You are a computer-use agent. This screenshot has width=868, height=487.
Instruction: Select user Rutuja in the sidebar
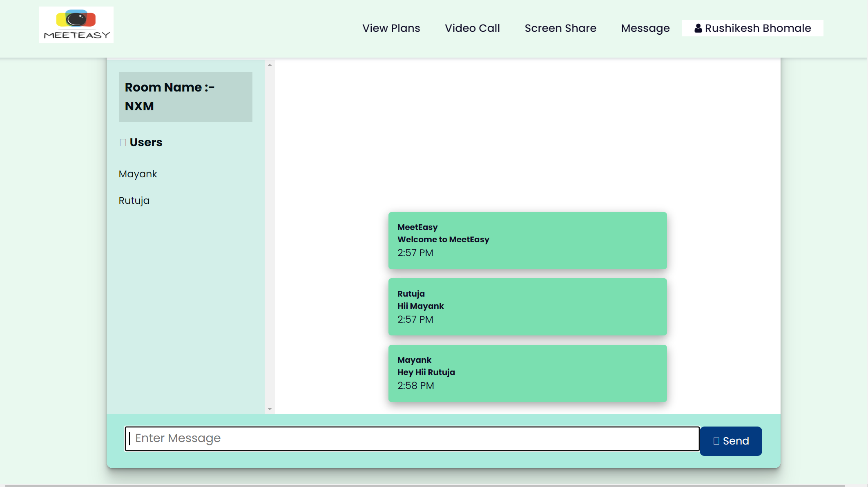pos(134,200)
